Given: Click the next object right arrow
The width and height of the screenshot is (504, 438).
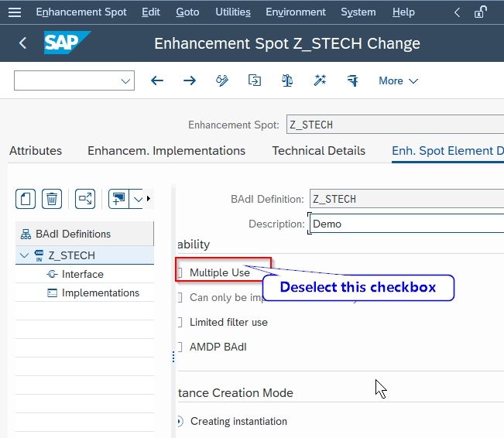Looking at the screenshot, I should tap(190, 80).
